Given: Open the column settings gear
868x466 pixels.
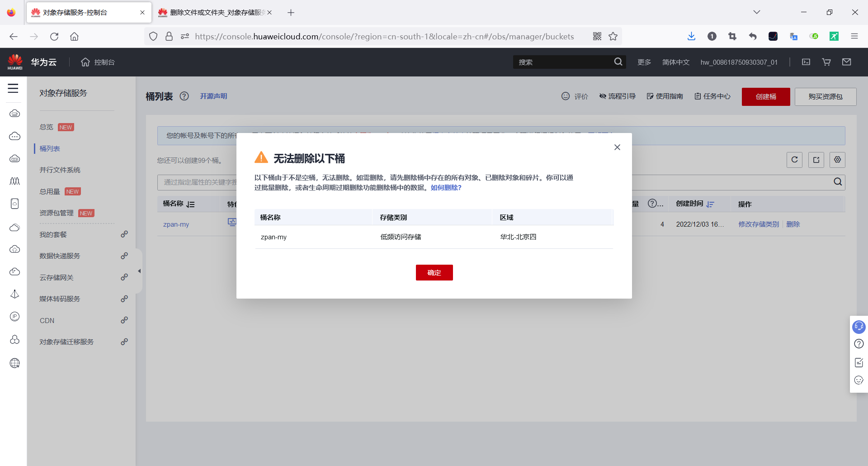Looking at the screenshot, I should click(x=837, y=160).
